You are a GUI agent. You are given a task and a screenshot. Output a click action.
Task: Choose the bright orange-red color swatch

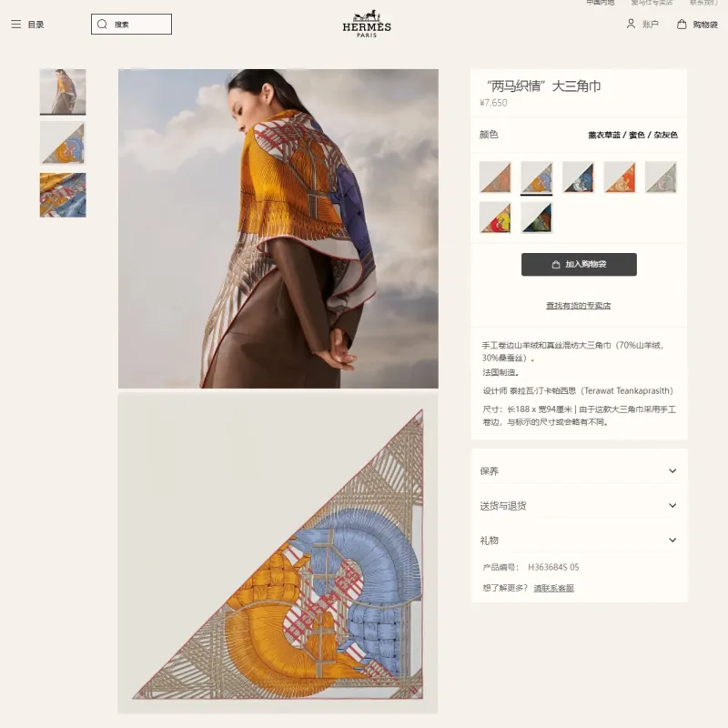coord(620,177)
